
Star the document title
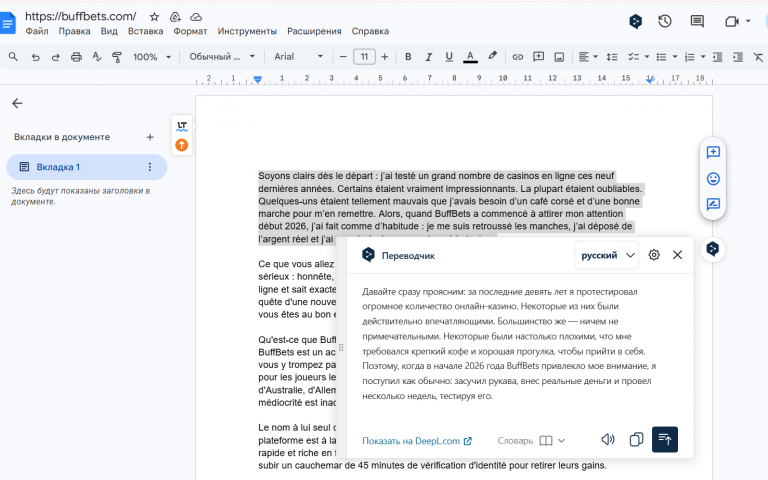154,17
